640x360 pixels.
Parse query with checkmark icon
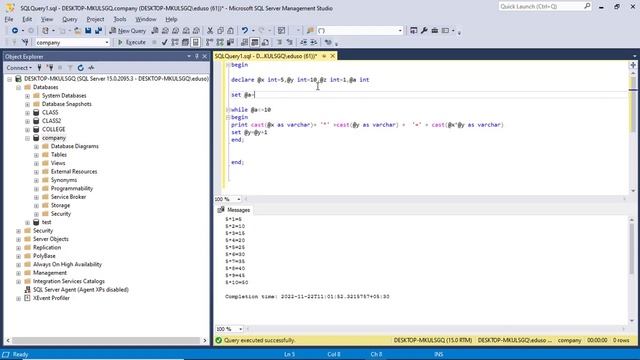click(x=164, y=42)
